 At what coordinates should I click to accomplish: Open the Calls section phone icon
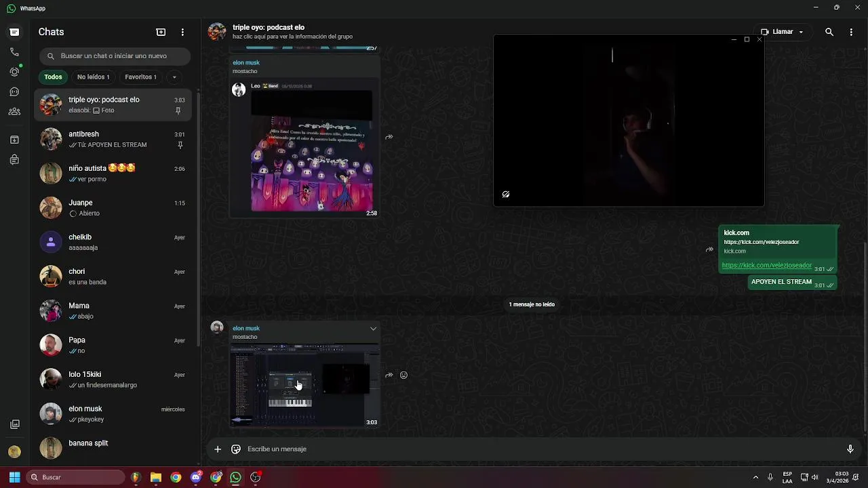pos(14,52)
